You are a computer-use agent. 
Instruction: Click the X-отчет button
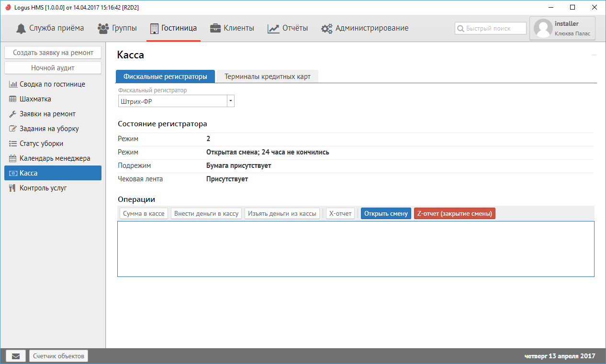click(340, 213)
